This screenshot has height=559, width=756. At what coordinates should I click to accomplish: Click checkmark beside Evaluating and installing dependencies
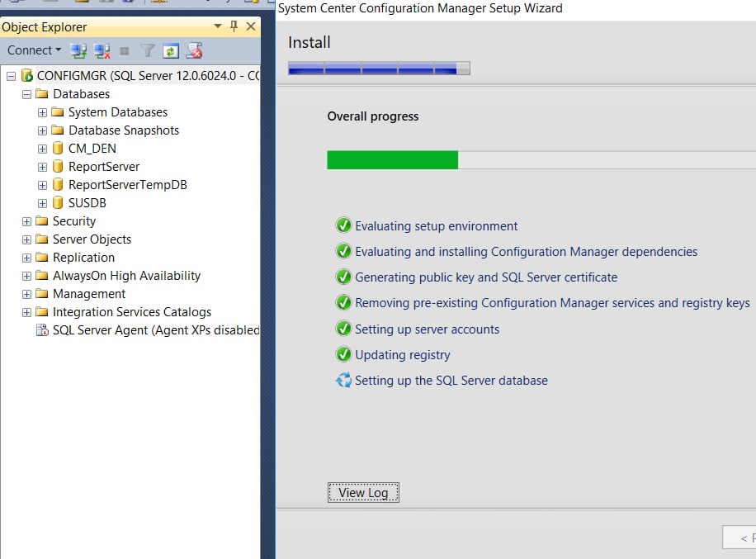[343, 251]
